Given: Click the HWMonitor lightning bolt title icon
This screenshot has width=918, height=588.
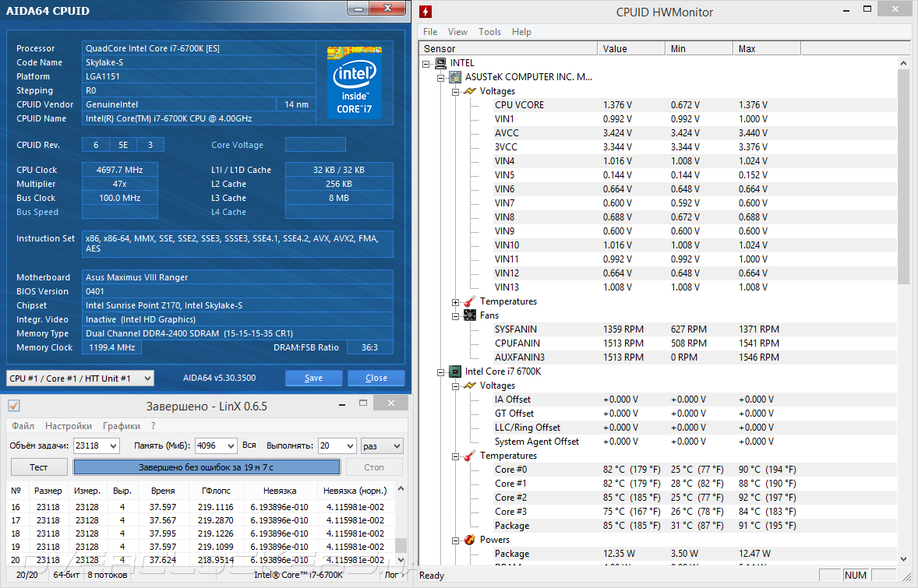Looking at the screenshot, I should click(425, 12).
